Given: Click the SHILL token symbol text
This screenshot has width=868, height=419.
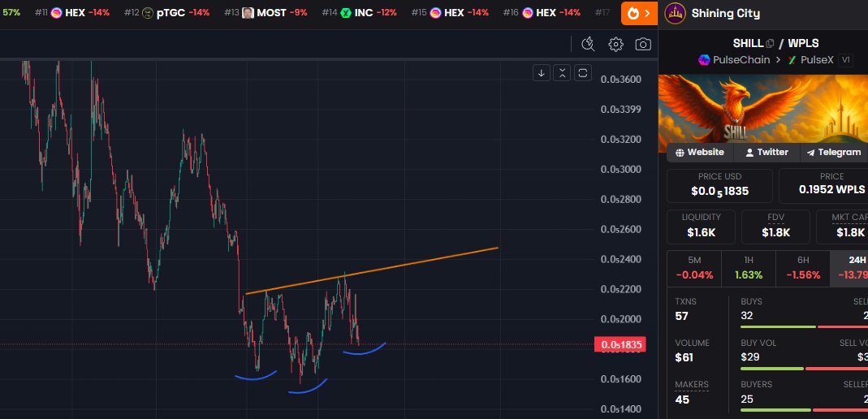Looking at the screenshot, I should coord(748,43).
